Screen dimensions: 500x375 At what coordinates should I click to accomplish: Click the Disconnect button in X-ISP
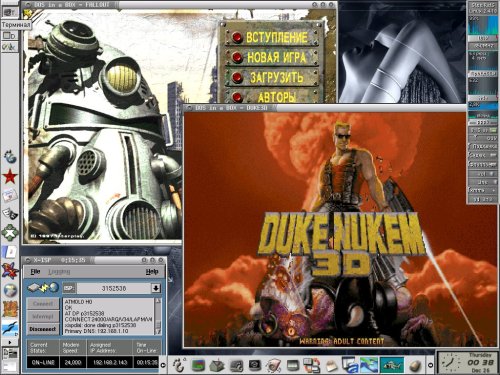tap(43, 329)
